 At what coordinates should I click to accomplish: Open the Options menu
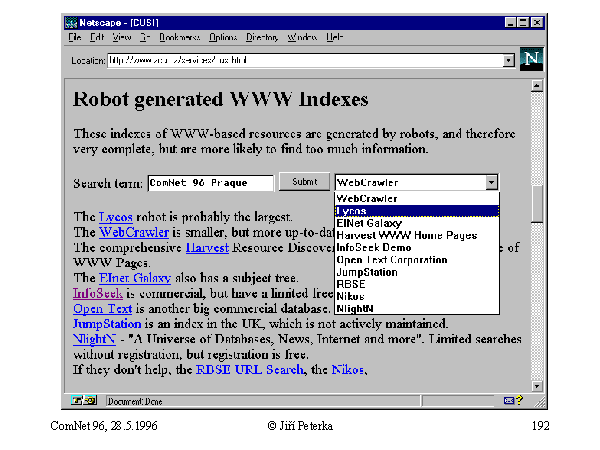pos(223,37)
